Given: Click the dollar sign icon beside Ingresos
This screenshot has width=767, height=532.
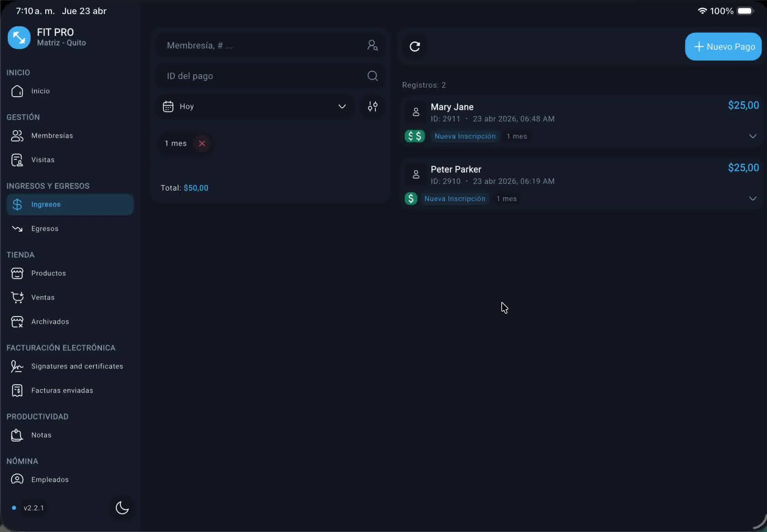Looking at the screenshot, I should 17,205.
